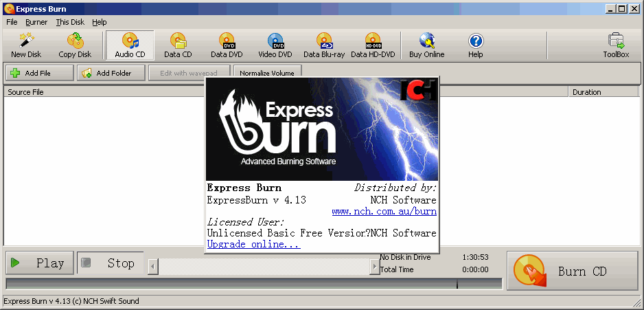
Task: Visit the www.nch.com.au/burn link
Action: (384, 211)
